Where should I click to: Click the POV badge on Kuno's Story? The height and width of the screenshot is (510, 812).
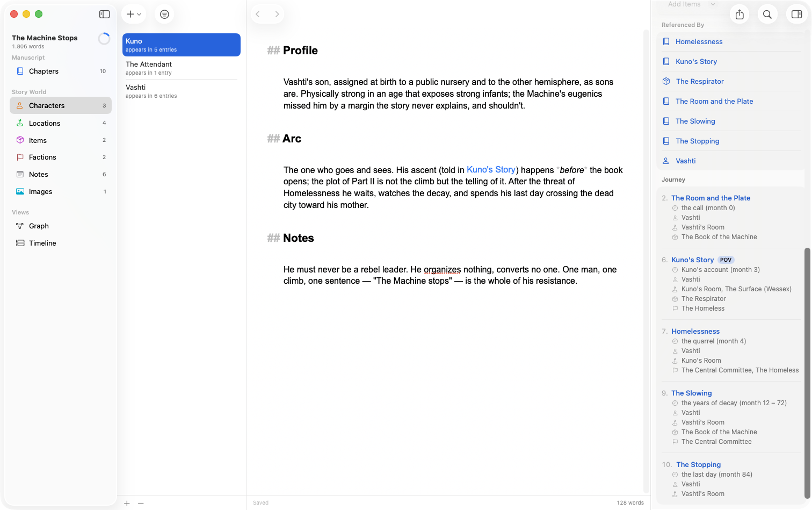726,260
